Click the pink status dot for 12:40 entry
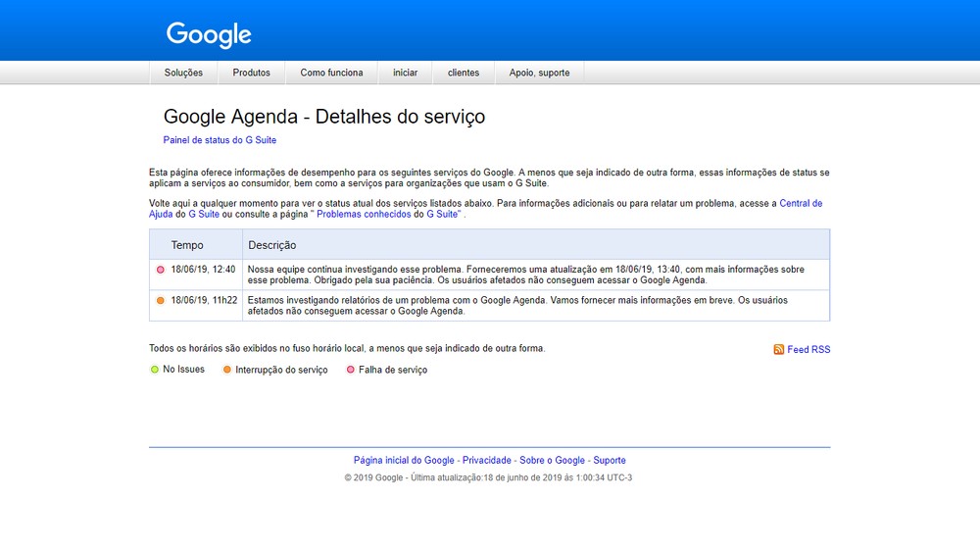980x551 pixels. pos(161,270)
